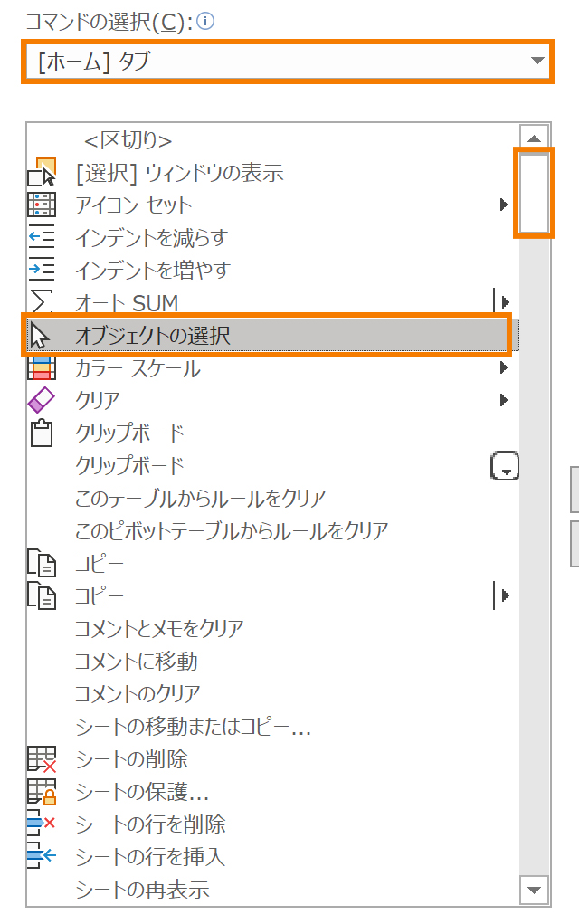Screen dimensions: 579x924
Task: Choose the オート SUM sigma icon
Action: point(42,303)
